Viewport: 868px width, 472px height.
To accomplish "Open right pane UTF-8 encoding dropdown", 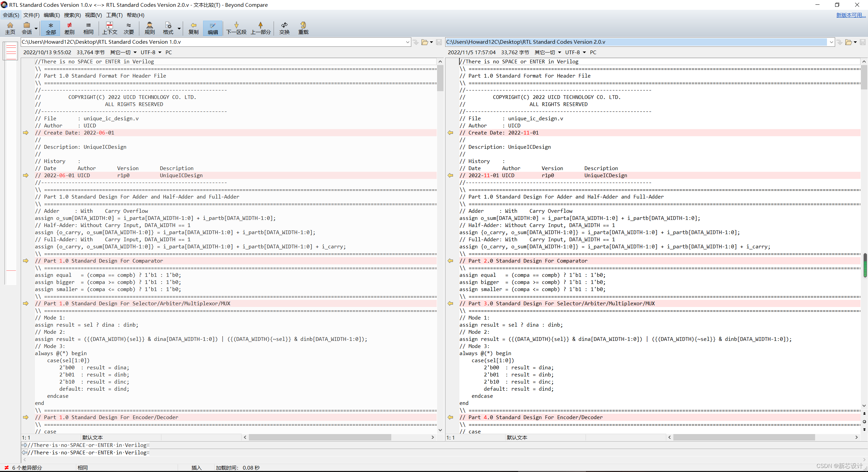I will pyautogui.click(x=575, y=52).
